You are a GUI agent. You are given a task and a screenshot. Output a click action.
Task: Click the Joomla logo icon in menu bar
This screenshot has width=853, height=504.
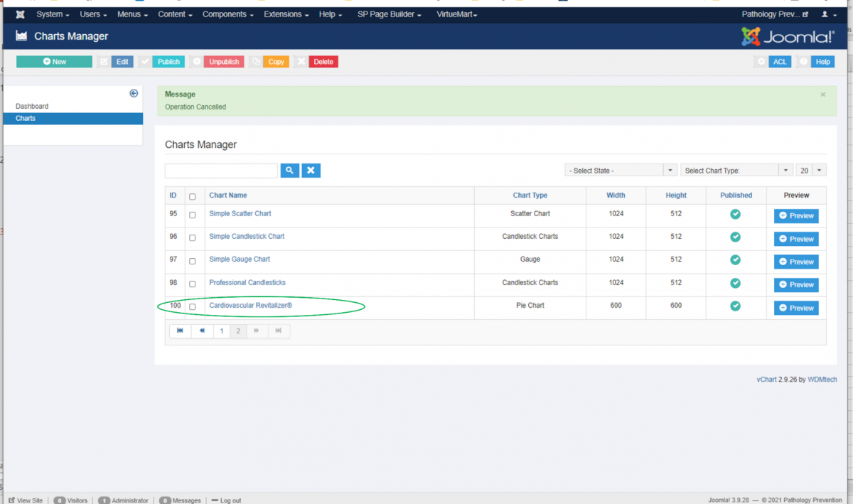[21, 14]
